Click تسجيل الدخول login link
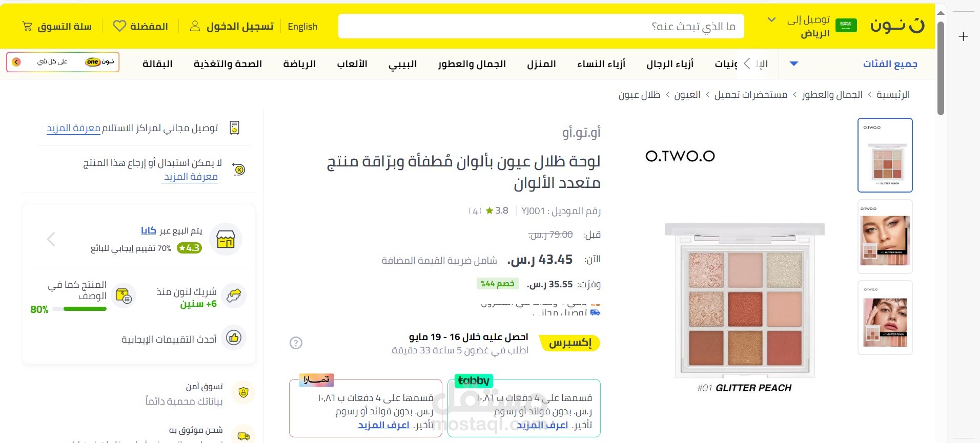Screen dimensions: 980x443 click(x=240, y=26)
